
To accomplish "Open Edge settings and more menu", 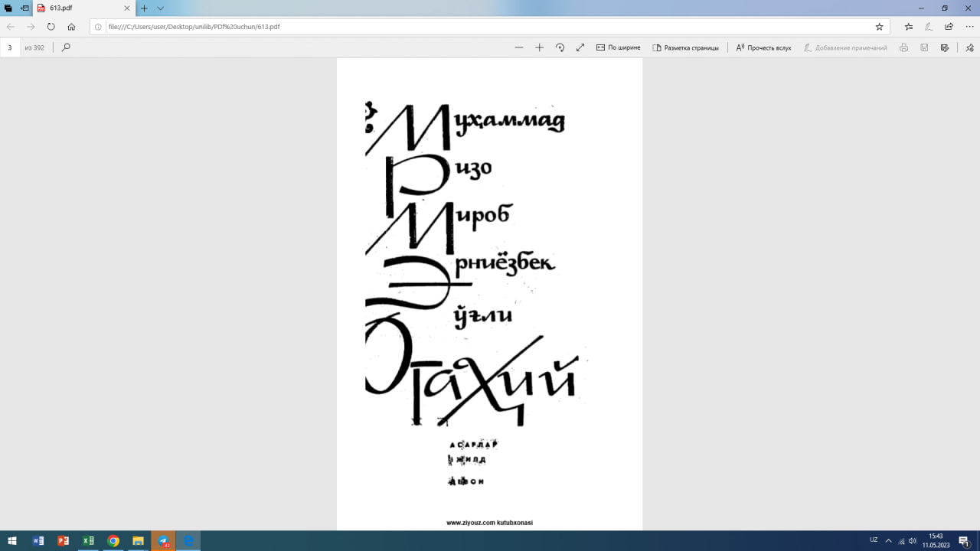I will 969,27.
